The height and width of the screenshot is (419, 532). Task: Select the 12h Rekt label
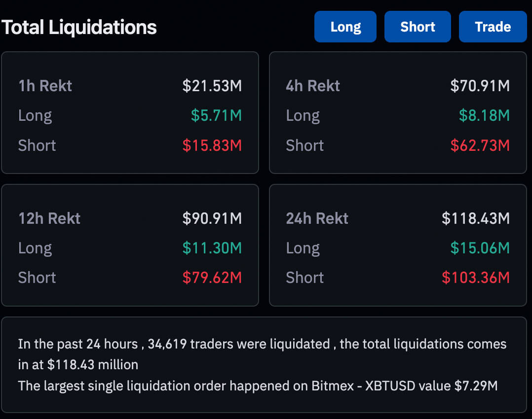(49, 218)
